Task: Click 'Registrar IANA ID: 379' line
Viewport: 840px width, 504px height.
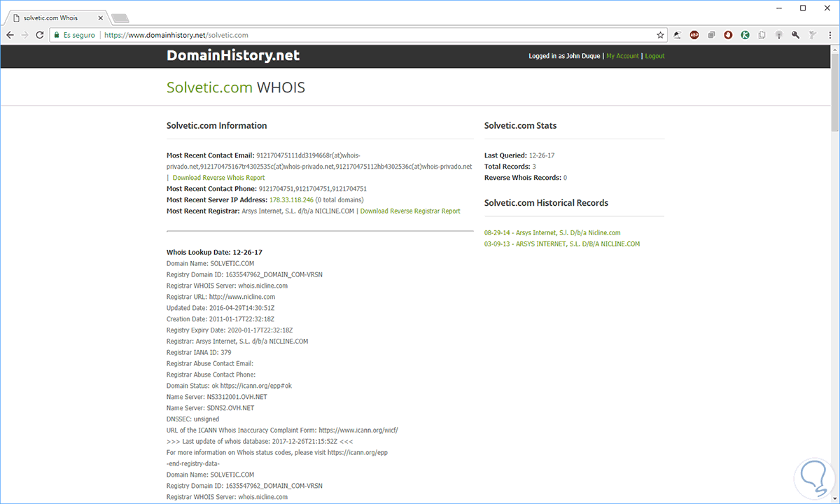Action: (199, 353)
